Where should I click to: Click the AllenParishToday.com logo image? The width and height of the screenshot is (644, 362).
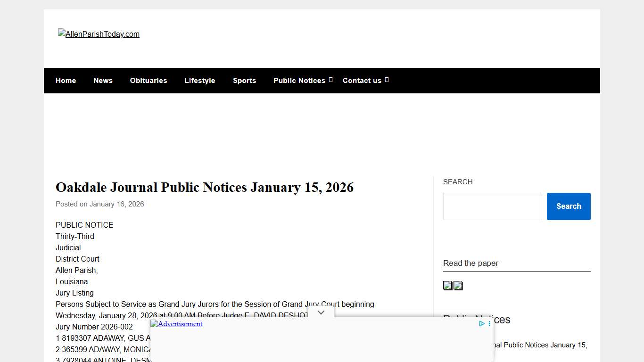[x=99, y=34]
